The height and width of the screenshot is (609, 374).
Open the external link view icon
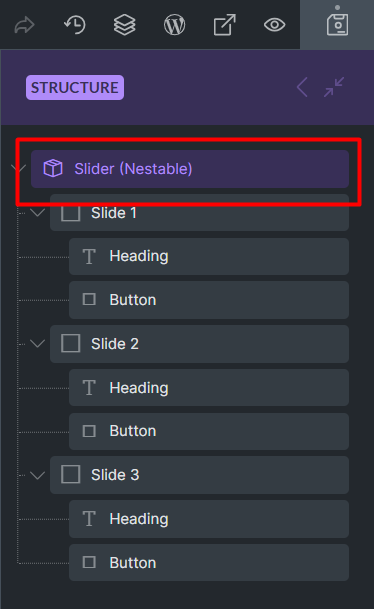point(224,25)
